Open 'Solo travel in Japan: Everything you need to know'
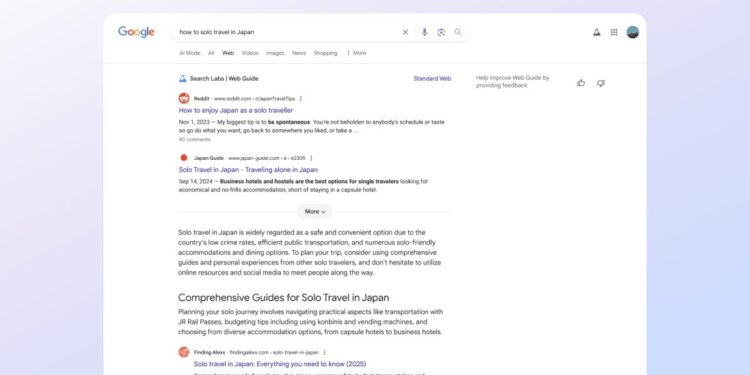Image resolution: width=750 pixels, height=375 pixels. click(280, 364)
